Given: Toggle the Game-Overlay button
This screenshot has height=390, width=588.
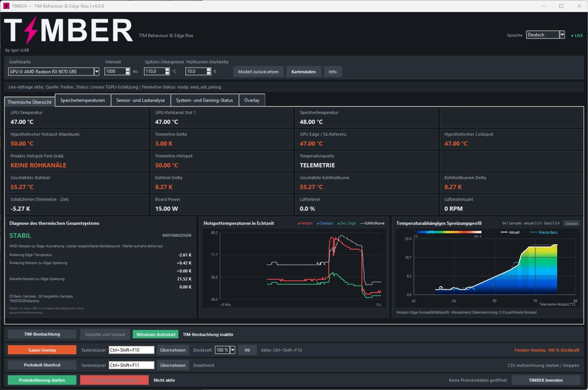Looking at the screenshot, I should click(42, 350).
